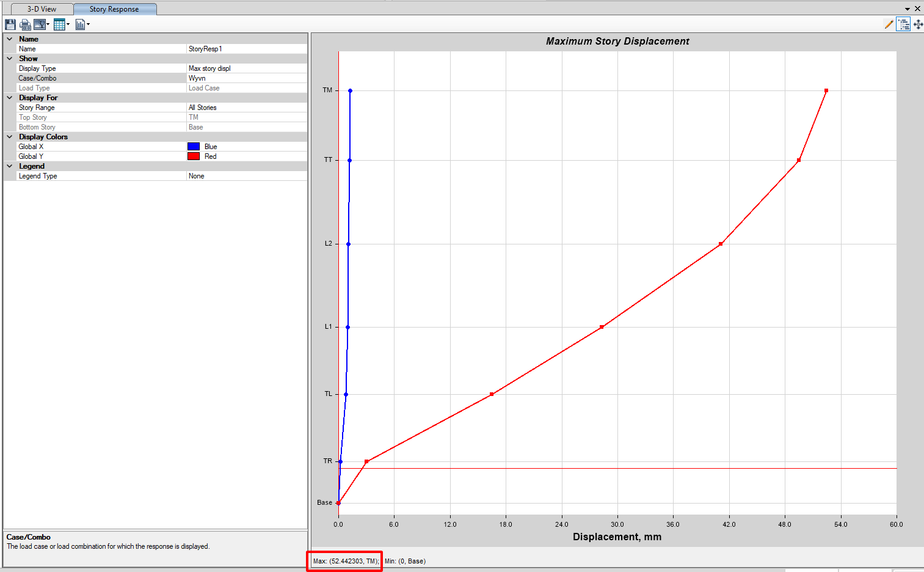The image size is (924, 572).
Task: Click the red data point at story L1
Action: (x=602, y=327)
